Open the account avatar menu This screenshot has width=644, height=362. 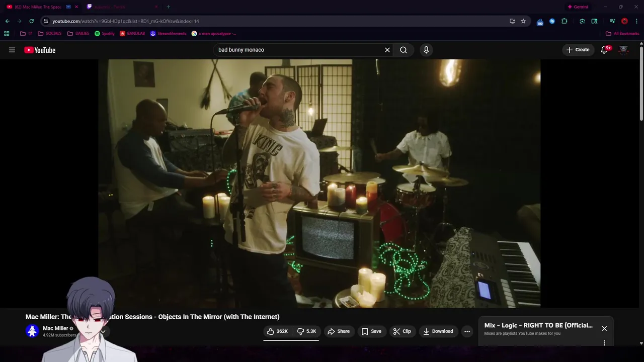(x=623, y=50)
